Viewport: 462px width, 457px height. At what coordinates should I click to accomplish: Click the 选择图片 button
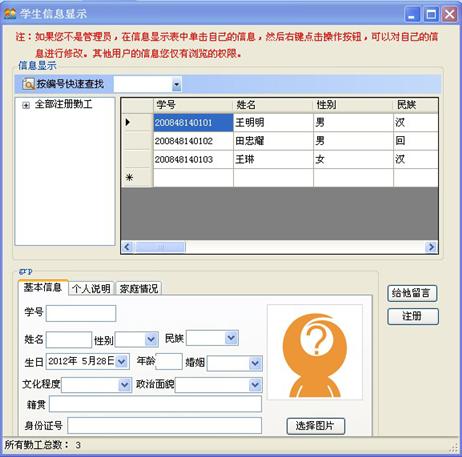315,426
